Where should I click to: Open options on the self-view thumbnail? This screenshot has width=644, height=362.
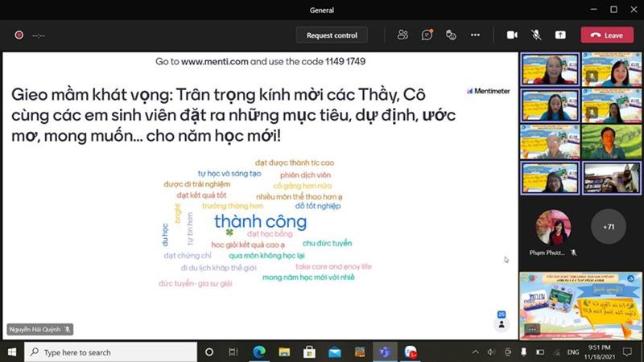(531, 329)
